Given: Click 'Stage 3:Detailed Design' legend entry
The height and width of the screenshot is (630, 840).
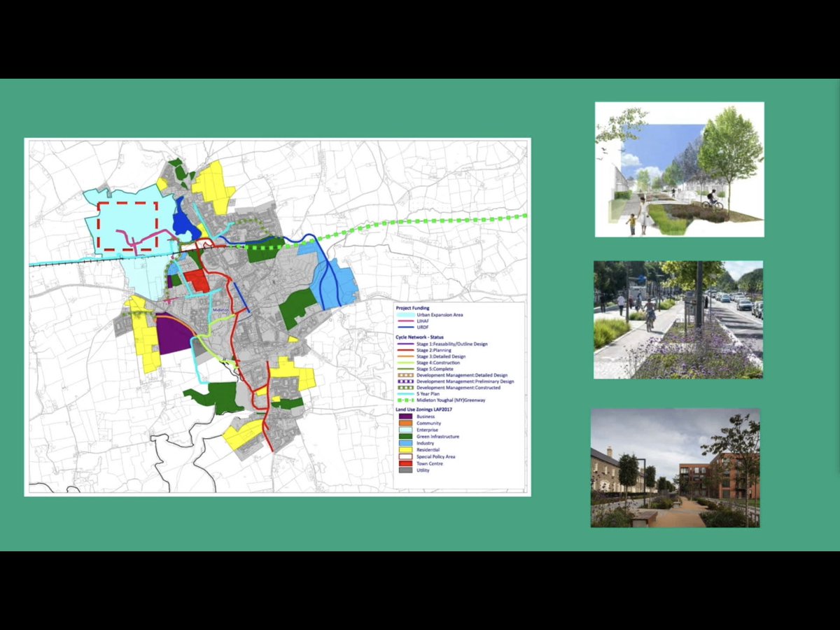Looking at the screenshot, I should click(x=441, y=356).
